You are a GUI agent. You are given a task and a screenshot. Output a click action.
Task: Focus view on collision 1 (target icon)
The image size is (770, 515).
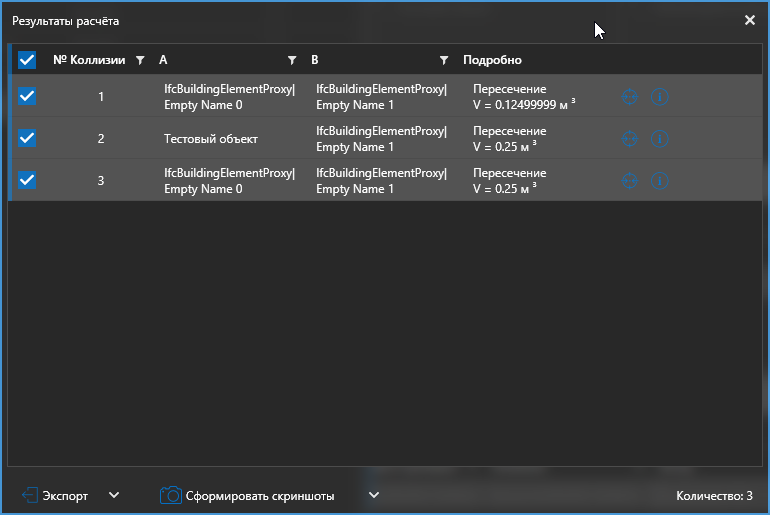coord(630,97)
